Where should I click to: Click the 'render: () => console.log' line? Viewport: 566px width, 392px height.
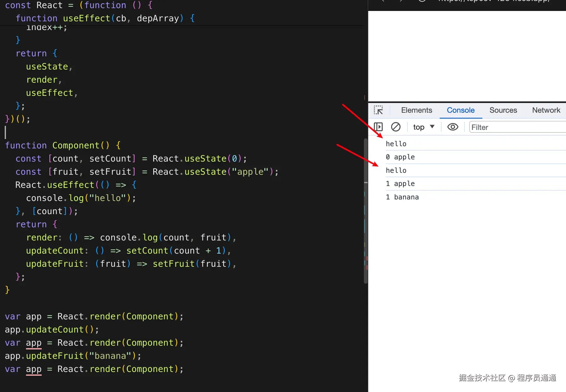point(131,237)
